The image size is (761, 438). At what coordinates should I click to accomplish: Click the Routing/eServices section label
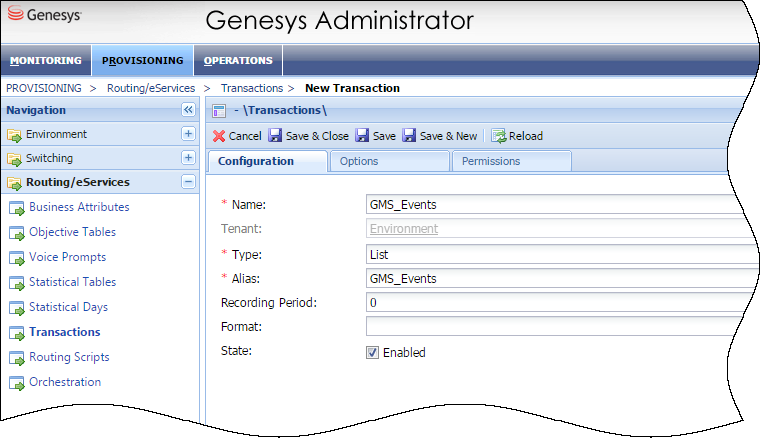coord(78,182)
